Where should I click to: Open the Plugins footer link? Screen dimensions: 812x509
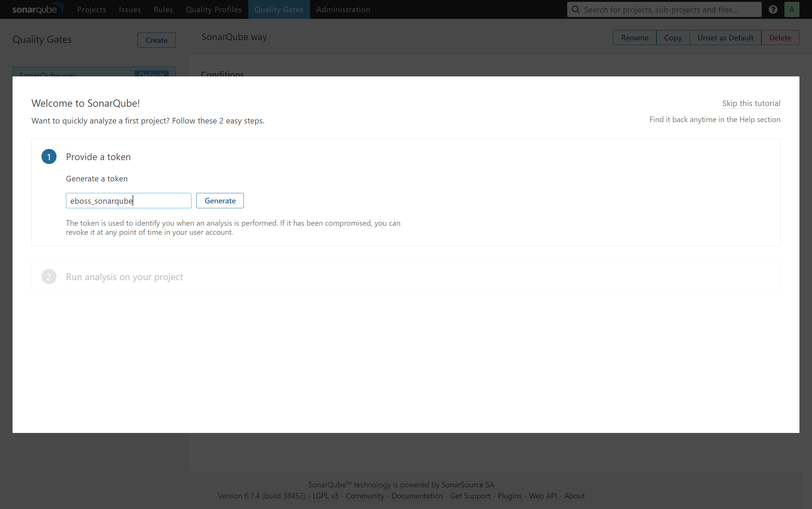[x=510, y=496]
